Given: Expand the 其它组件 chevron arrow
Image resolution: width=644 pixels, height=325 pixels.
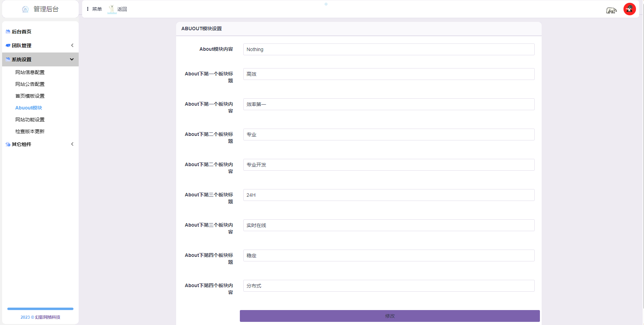Looking at the screenshot, I should point(72,144).
